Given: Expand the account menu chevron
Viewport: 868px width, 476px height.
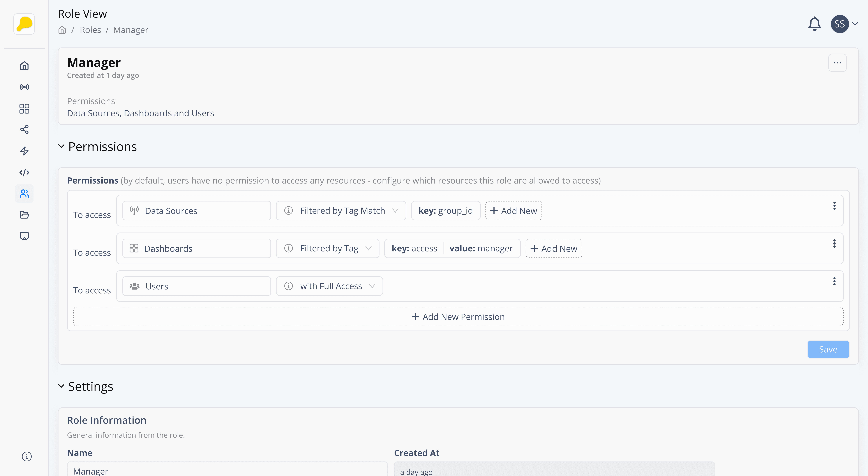Looking at the screenshot, I should click(x=855, y=24).
